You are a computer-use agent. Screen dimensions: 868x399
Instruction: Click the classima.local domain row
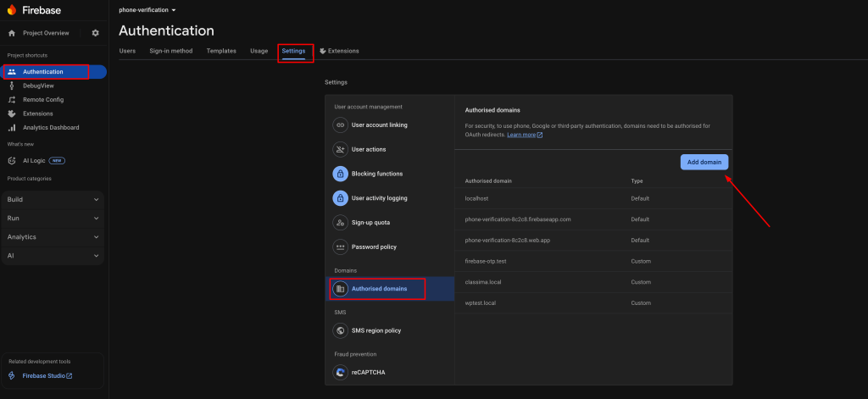[x=593, y=282]
